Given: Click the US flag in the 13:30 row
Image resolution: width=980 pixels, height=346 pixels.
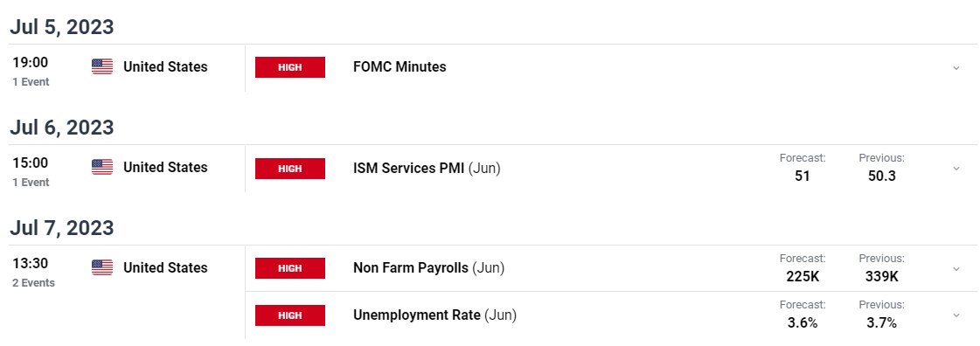Looking at the screenshot, I should pyautogui.click(x=102, y=268).
